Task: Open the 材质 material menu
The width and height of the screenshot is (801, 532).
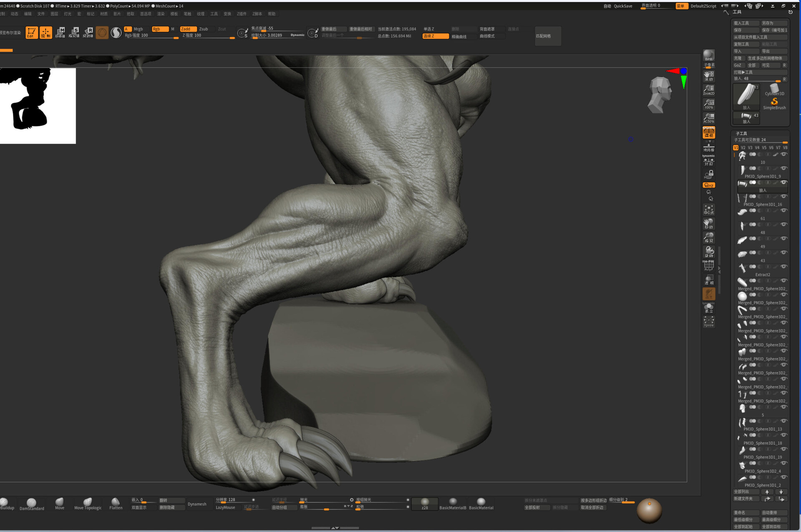Action: [104, 14]
